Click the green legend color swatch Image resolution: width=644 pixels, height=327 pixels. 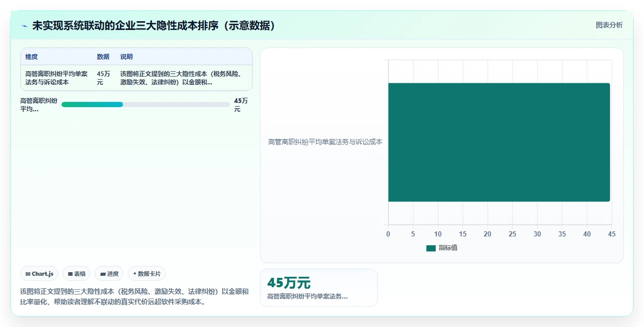(431, 248)
